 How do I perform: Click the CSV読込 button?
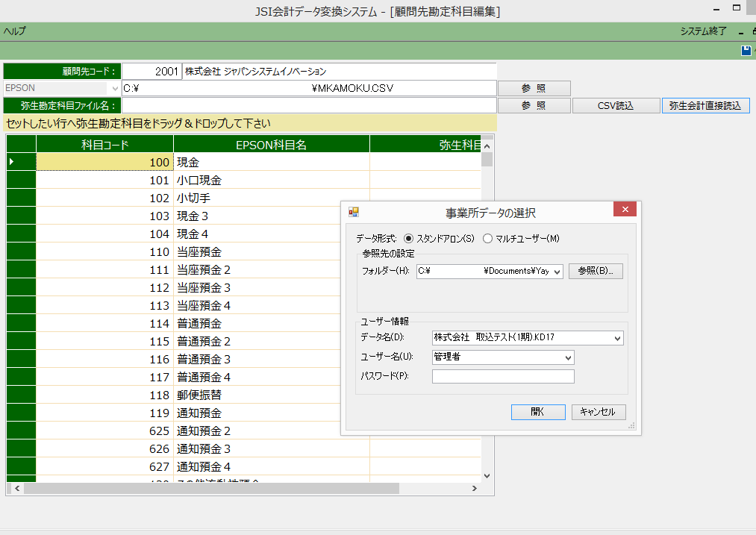point(616,106)
